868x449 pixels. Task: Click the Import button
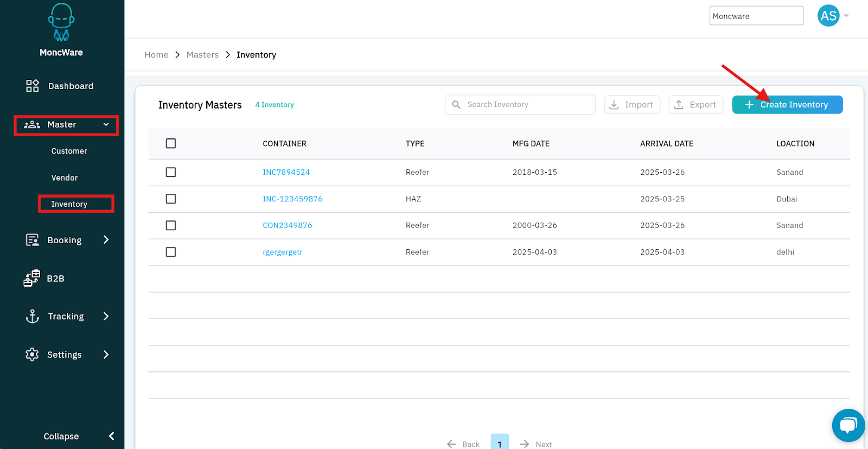tap(632, 105)
